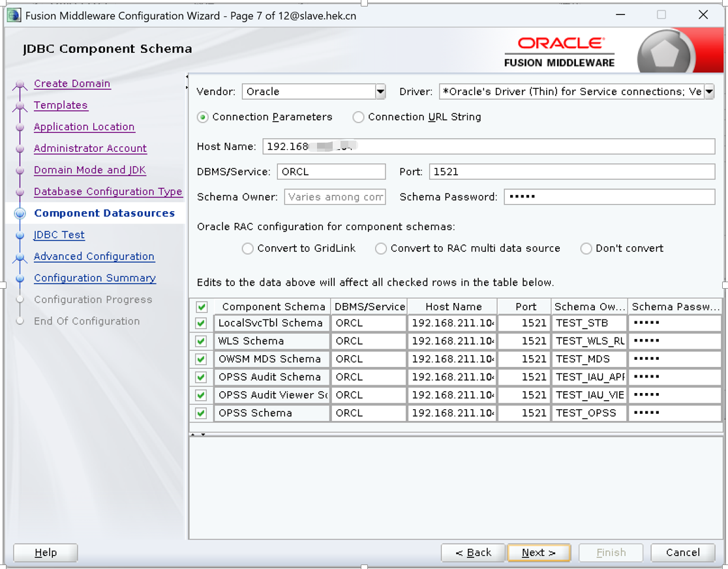Image resolution: width=728 pixels, height=569 pixels.
Task: Open Domain Mode and JDK step
Action: click(89, 169)
